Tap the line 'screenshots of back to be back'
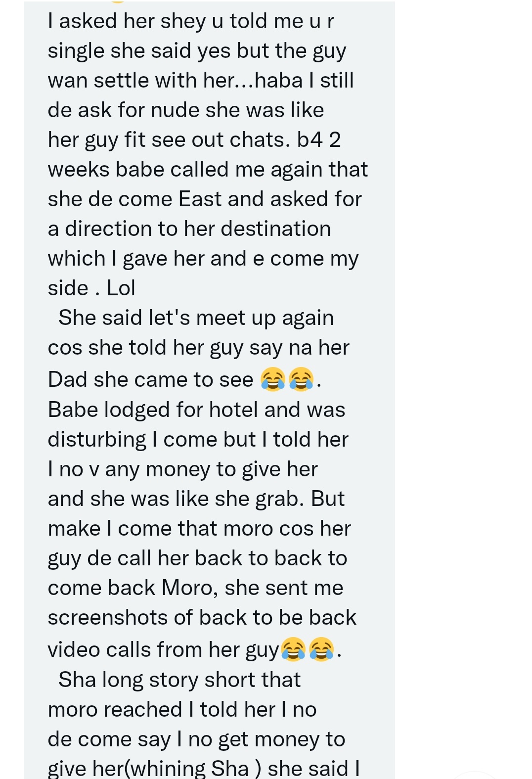Screen dimensions: 532x779 click(x=202, y=617)
